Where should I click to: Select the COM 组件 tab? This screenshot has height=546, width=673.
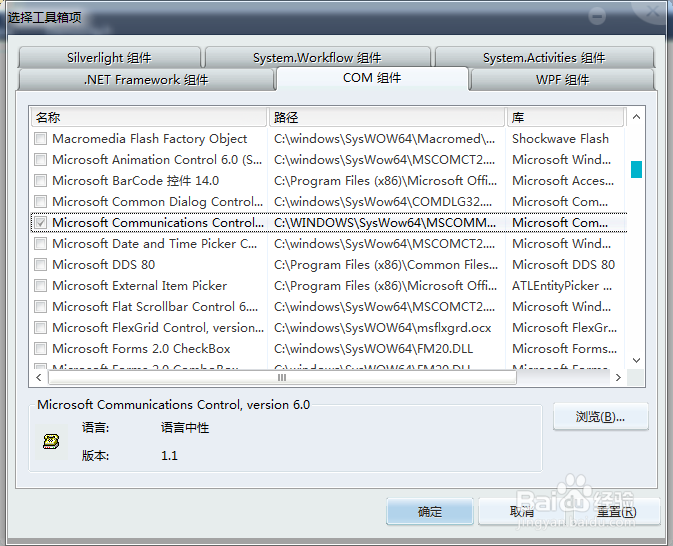(x=372, y=78)
